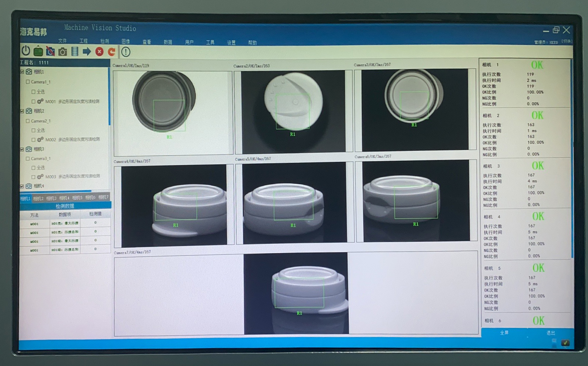This screenshot has width=588, height=366.
Task: Check the Camera1_1 checkbox
Action: tap(28, 82)
